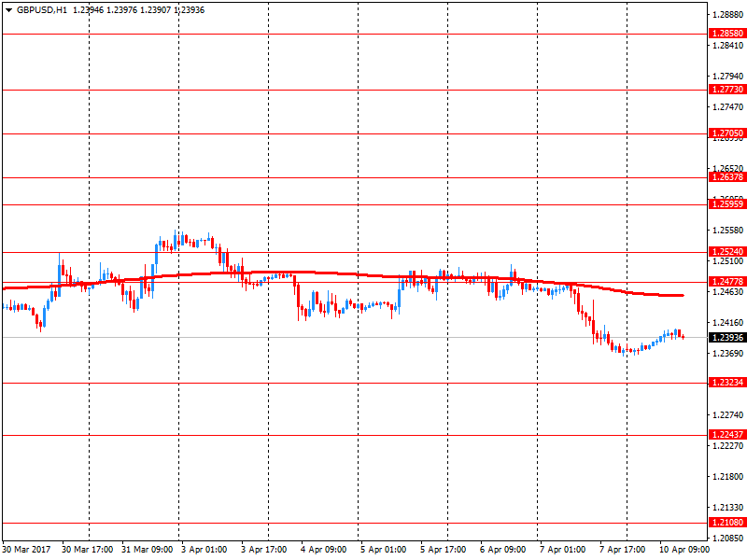Click the red 1.28580 level label

[x=727, y=34]
